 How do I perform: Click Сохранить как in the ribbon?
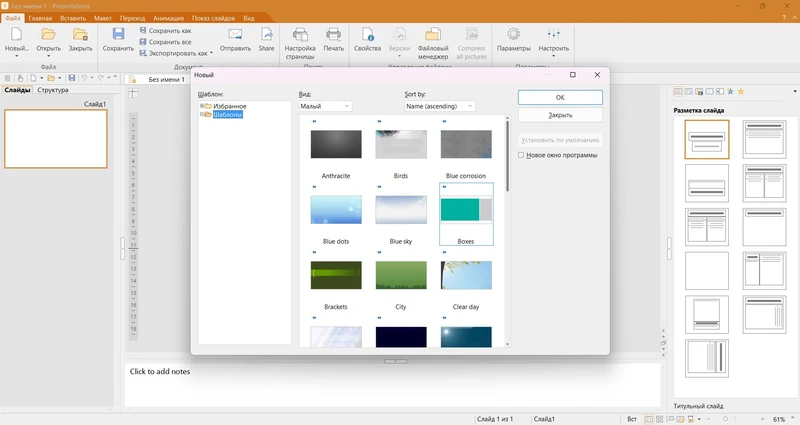(165, 31)
